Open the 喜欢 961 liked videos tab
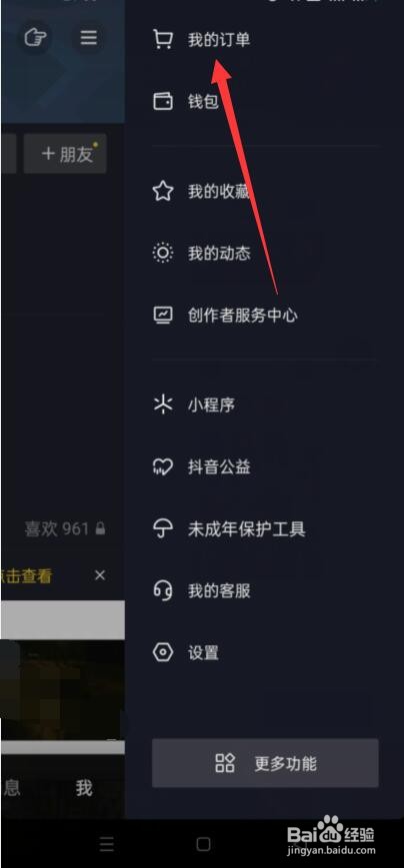 65,528
